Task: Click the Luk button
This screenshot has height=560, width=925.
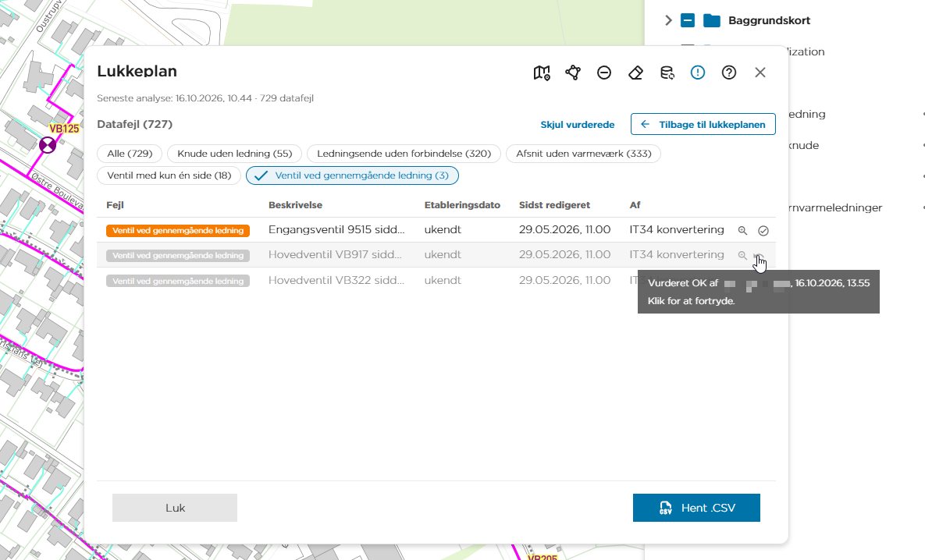Action: point(175,508)
